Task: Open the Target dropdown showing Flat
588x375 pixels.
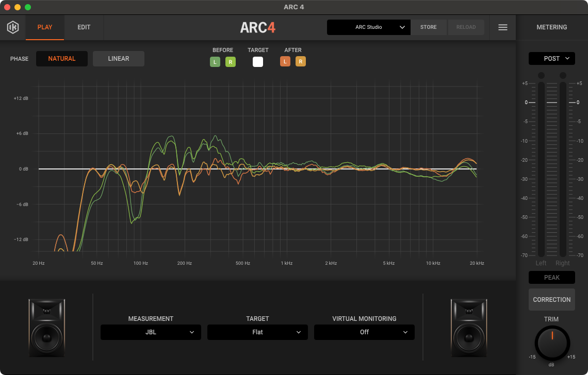Action: (x=257, y=332)
